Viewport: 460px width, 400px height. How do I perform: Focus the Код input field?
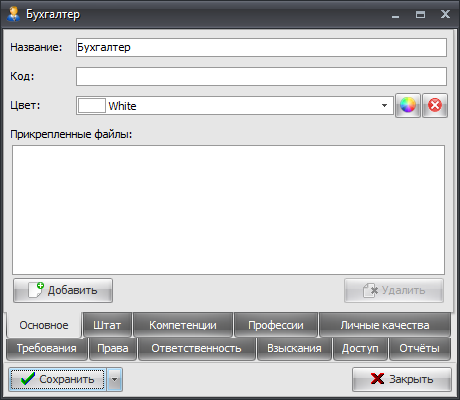[261, 76]
